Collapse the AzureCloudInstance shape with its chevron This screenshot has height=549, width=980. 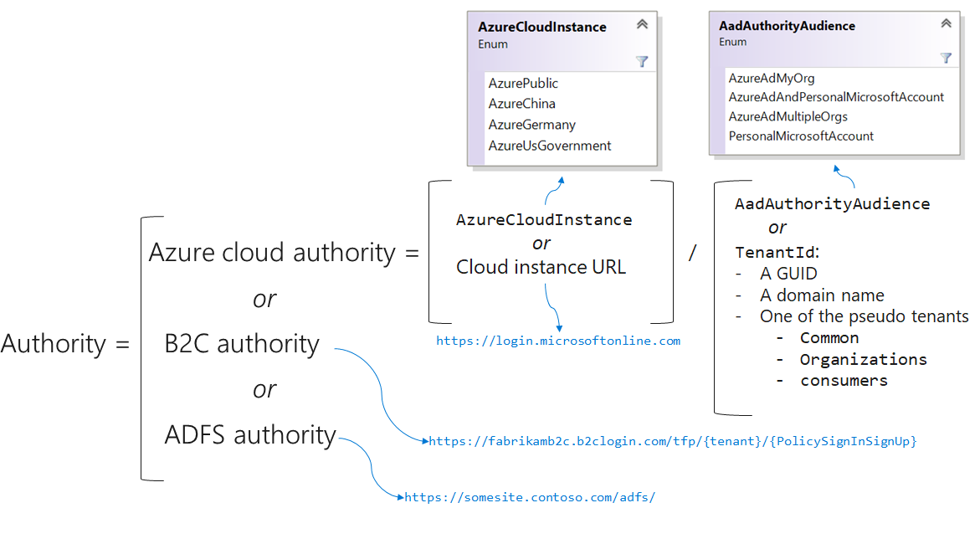click(x=644, y=23)
